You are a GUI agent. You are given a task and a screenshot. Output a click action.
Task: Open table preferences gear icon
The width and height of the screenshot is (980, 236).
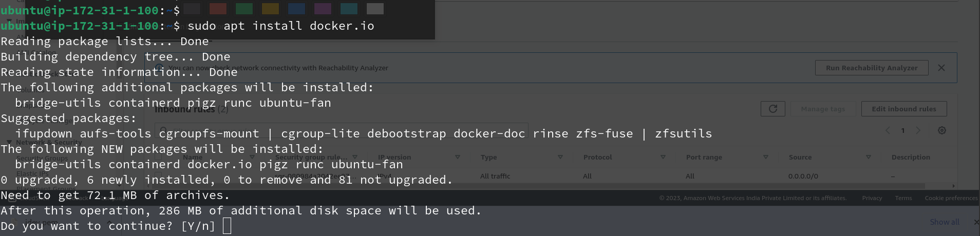pyautogui.click(x=942, y=130)
